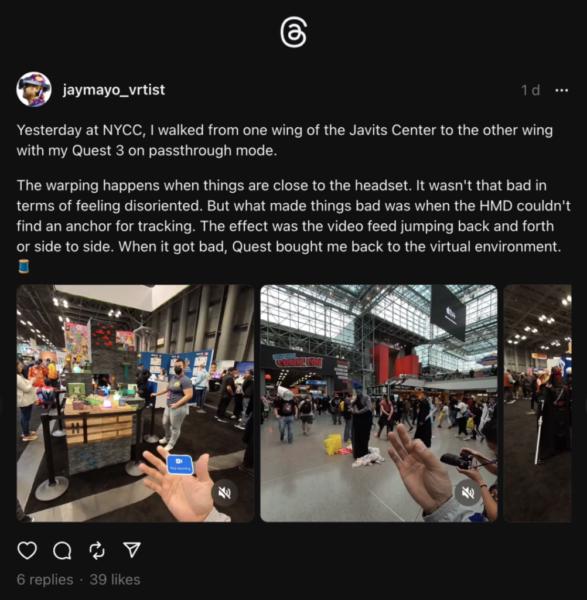View the 6 replies
The image size is (587, 600).
pos(45,579)
